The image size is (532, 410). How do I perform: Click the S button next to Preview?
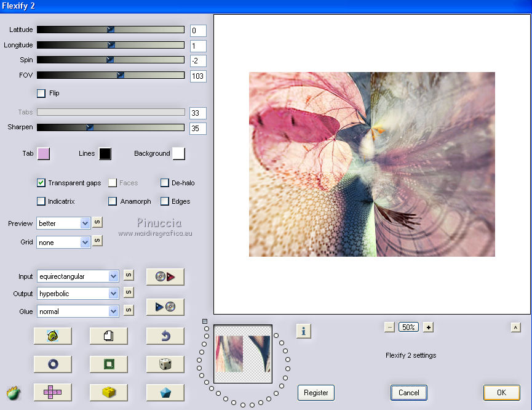pos(97,222)
